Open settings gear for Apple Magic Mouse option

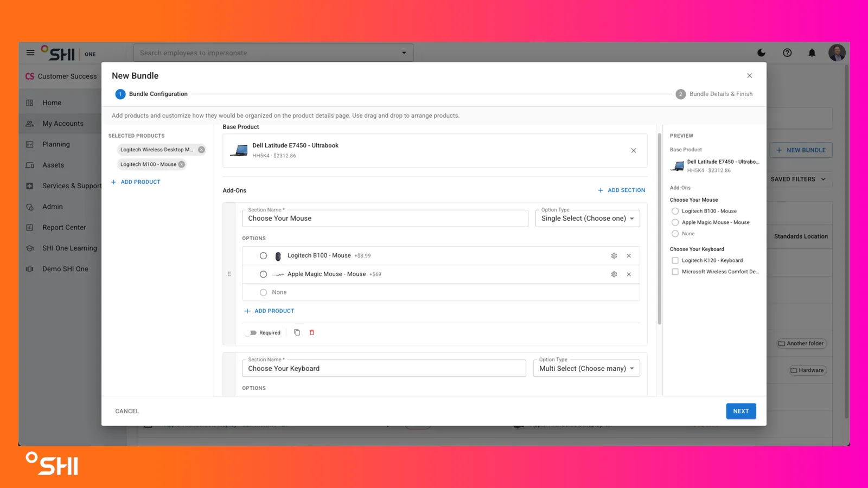(x=614, y=274)
